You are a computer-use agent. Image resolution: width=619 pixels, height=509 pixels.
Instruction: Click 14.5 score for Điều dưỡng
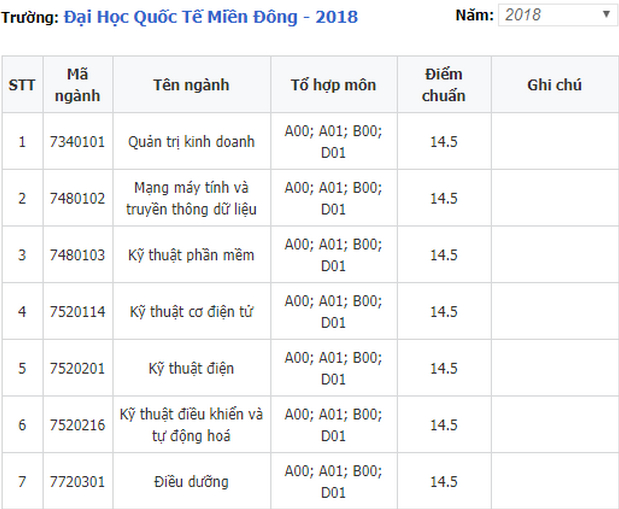point(444,482)
